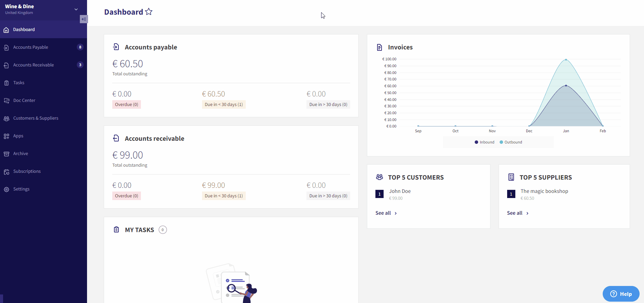Go to Tasks in the sidebar
Image resolution: width=644 pixels, height=303 pixels.
[x=43, y=83]
